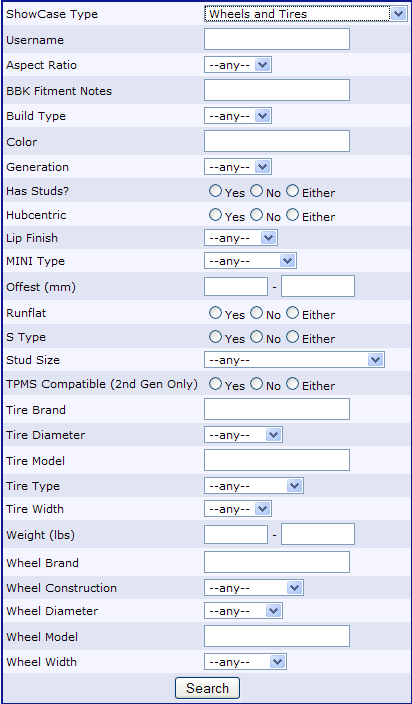
Task: Open the ShowCase Type dropdown
Action: coord(306,14)
